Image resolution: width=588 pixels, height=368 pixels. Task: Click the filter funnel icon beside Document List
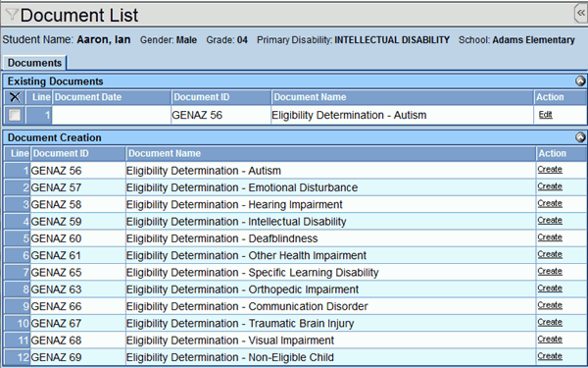pyautogui.click(x=12, y=15)
